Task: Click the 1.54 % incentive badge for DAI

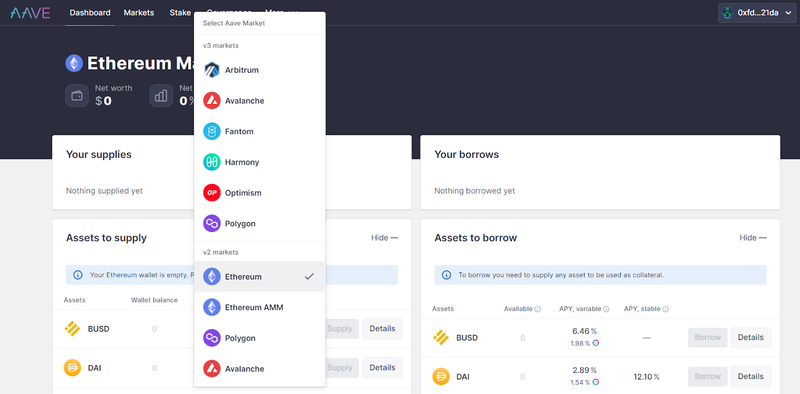Action: [585, 382]
